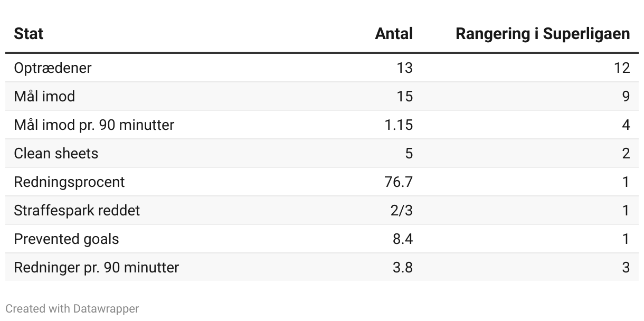
Task: Click the ranking 12 in Optrædener row
Action: click(x=622, y=68)
